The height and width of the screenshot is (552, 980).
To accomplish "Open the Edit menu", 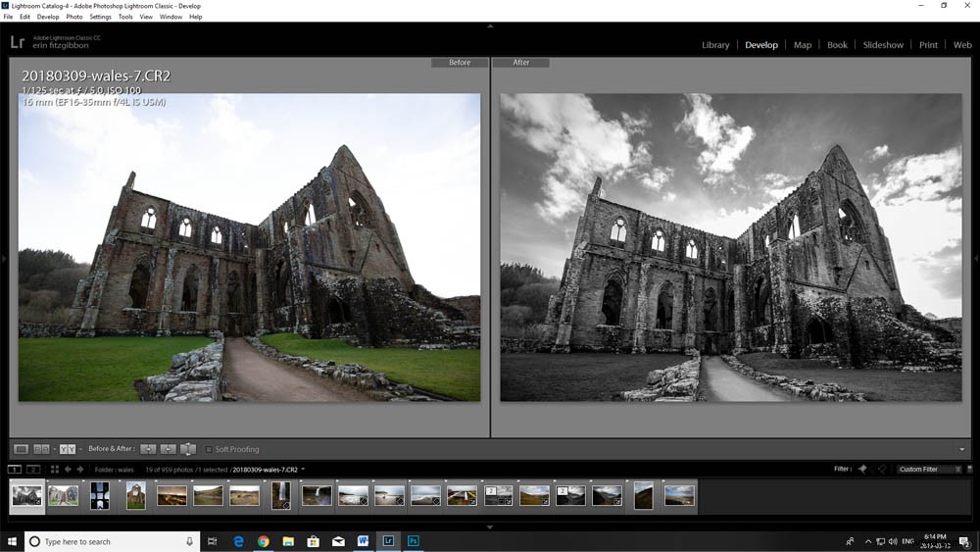I will click(x=25, y=17).
